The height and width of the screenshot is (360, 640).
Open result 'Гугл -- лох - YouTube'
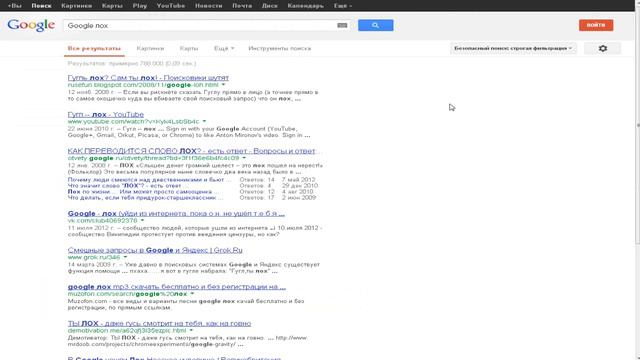click(106, 114)
